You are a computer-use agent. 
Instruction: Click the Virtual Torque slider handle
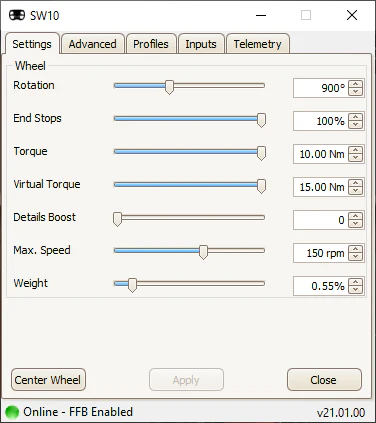click(x=262, y=186)
